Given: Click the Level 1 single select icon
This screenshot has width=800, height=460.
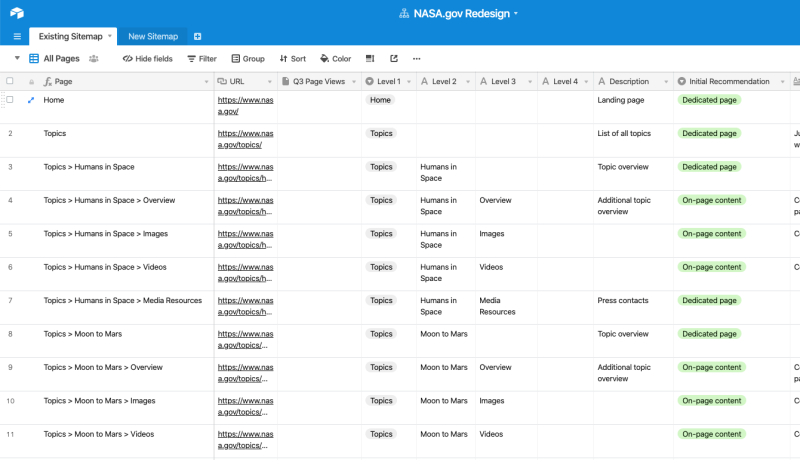Looking at the screenshot, I should tap(370, 82).
